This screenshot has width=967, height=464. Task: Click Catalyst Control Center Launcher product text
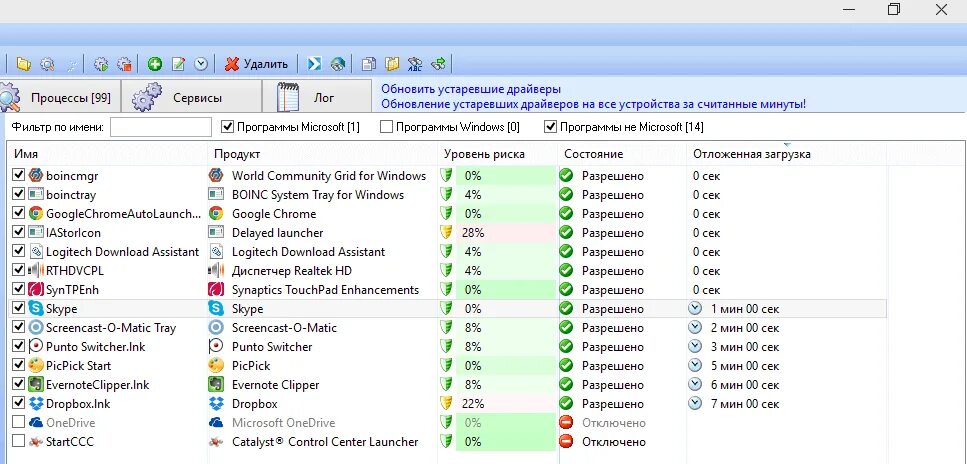[325, 442]
